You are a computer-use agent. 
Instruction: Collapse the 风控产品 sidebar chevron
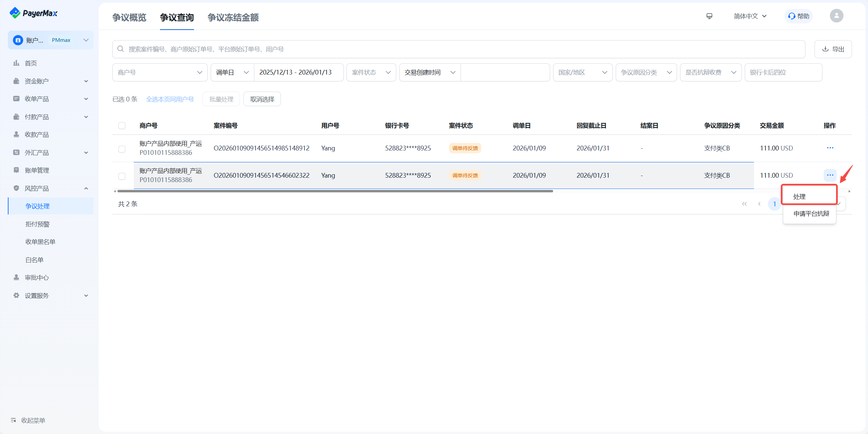tap(86, 188)
